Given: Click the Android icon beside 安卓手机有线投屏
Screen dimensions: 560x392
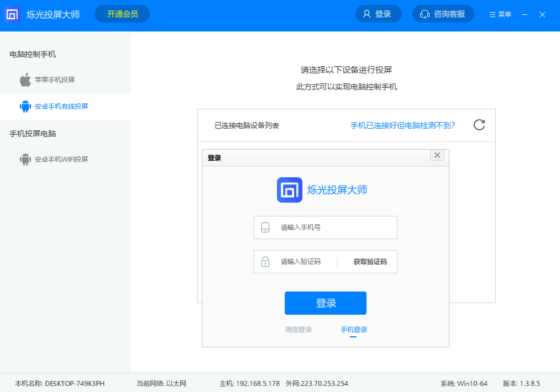Looking at the screenshot, I should tap(26, 106).
